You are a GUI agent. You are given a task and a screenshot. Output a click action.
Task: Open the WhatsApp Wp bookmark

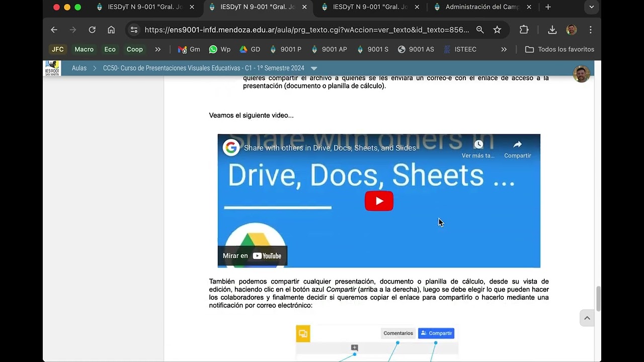click(x=220, y=49)
